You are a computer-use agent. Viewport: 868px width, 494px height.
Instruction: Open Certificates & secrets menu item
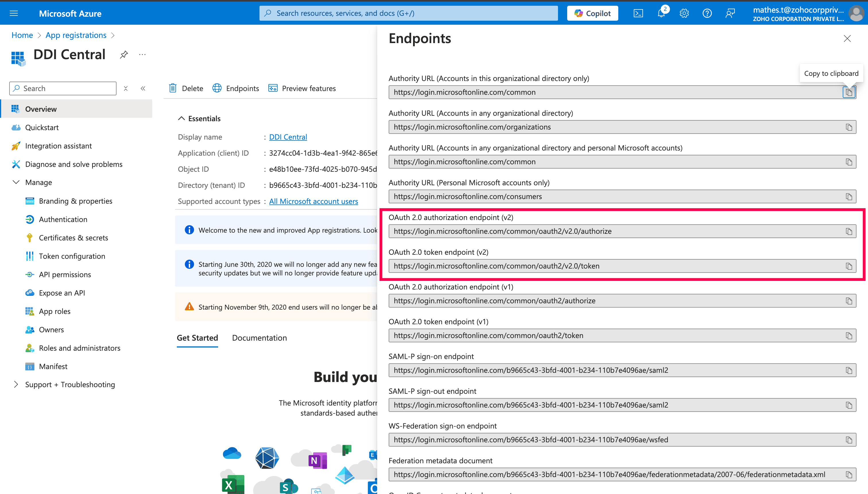pyautogui.click(x=73, y=238)
